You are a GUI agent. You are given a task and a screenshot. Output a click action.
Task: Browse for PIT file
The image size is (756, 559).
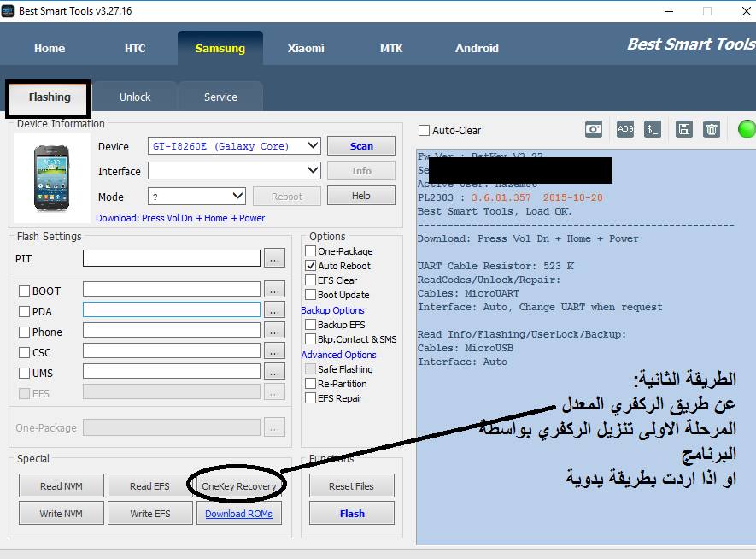coord(274,258)
